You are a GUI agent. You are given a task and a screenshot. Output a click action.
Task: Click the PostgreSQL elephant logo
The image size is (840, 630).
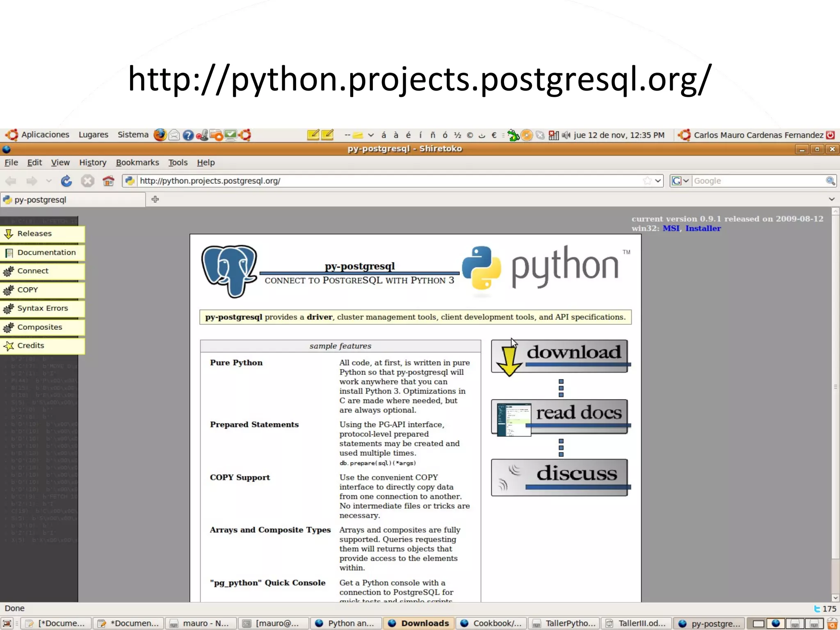(229, 271)
